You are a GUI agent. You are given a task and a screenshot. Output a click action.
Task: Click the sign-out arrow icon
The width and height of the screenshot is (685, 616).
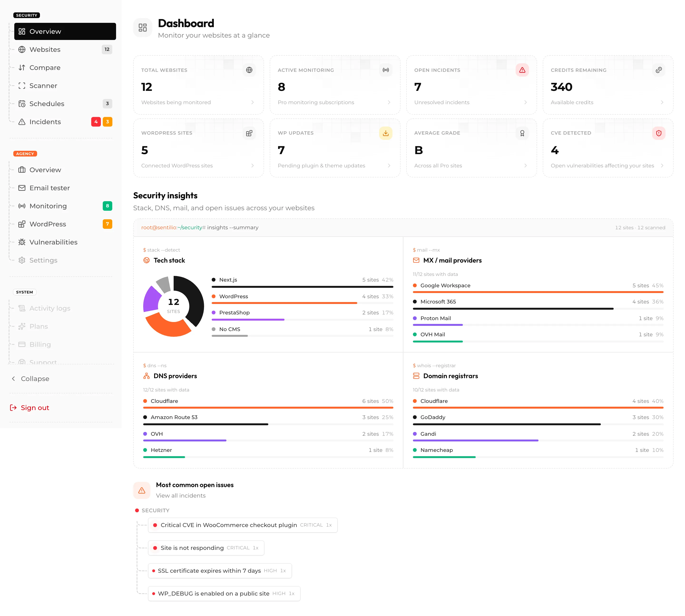tap(13, 408)
